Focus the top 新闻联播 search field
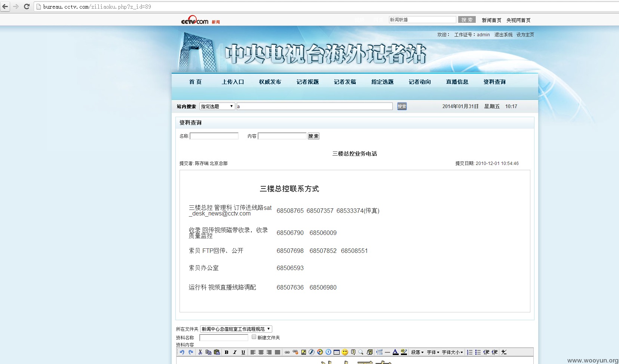The image size is (619, 364). 422,20
